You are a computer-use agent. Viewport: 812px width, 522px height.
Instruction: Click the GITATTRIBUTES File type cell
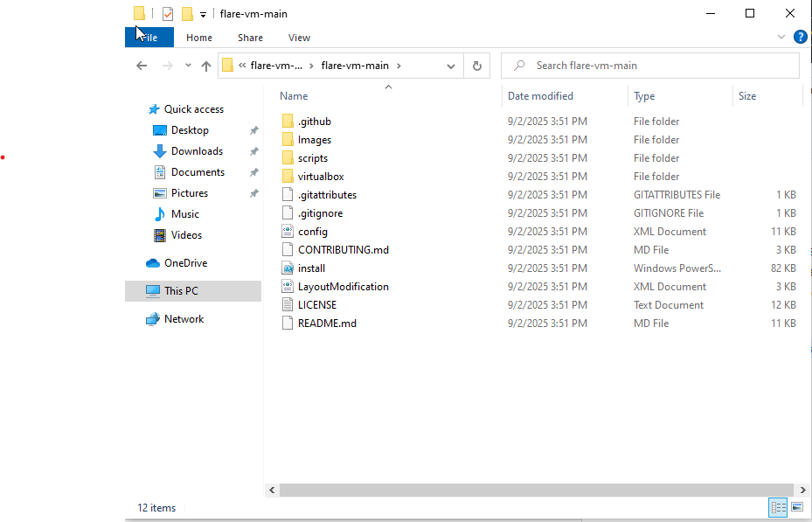677,195
